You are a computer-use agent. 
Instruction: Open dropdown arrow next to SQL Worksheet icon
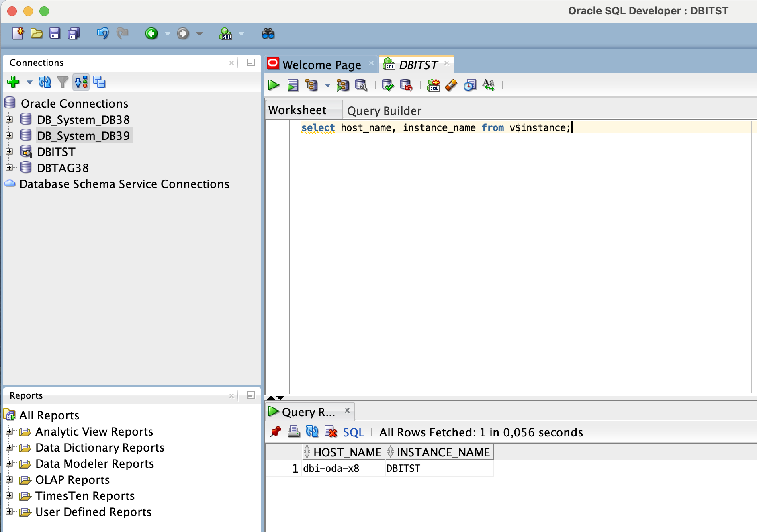[241, 34]
